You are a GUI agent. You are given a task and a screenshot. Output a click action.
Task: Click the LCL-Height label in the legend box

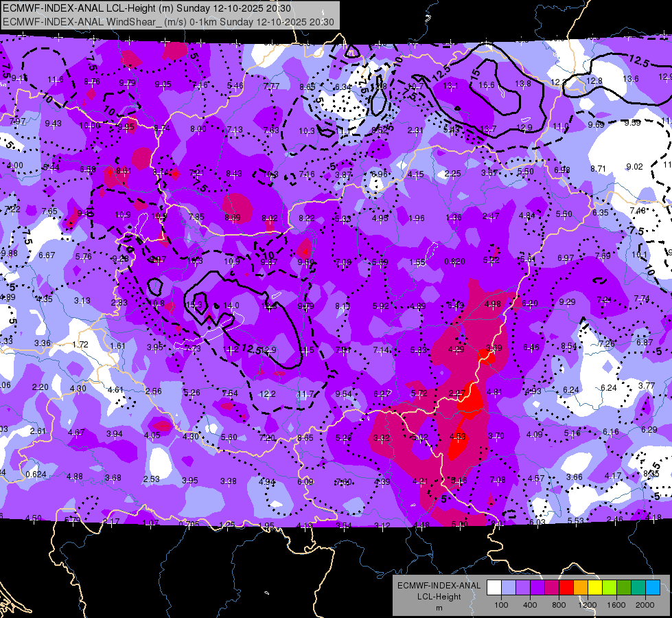coord(439,597)
